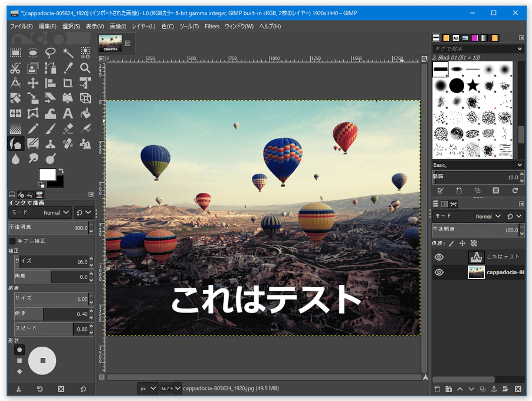Screen dimensions: 532x401
Task: Select the Paintbrush tool
Action: click(x=51, y=129)
